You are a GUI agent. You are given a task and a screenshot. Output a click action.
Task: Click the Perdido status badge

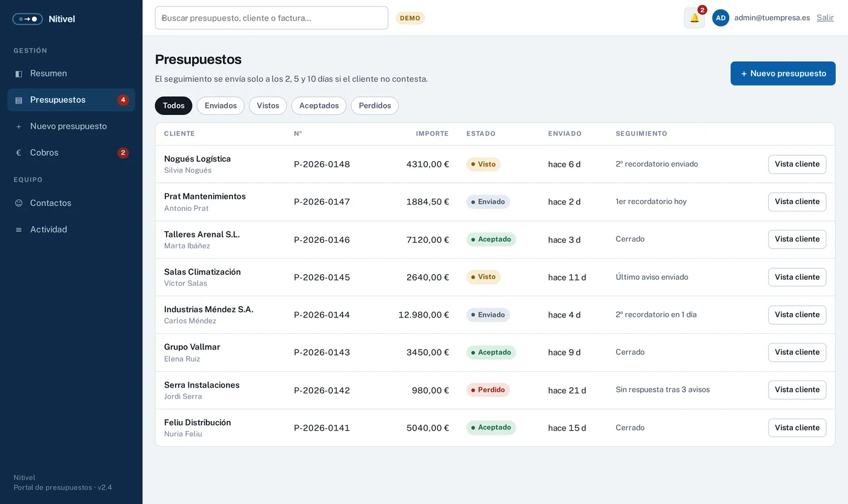click(488, 390)
